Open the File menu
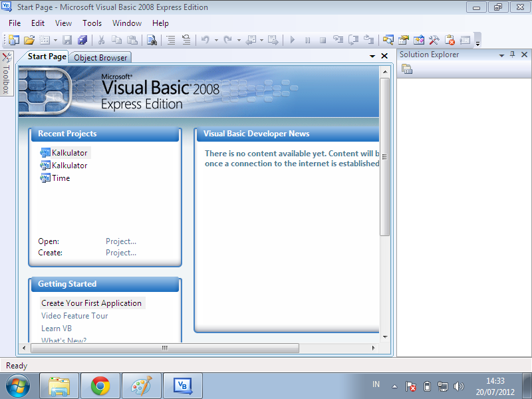This screenshot has height=399, width=532. coord(15,23)
